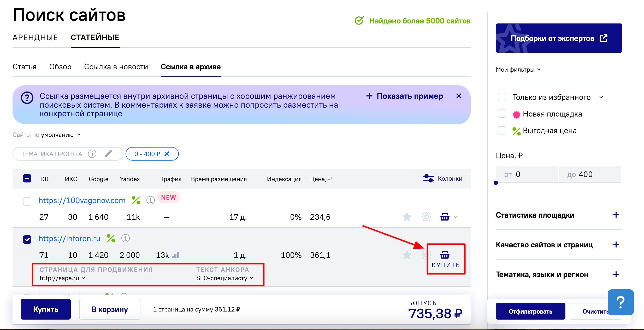Switch to the АРЕНДНЫЕ tab

point(35,38)
